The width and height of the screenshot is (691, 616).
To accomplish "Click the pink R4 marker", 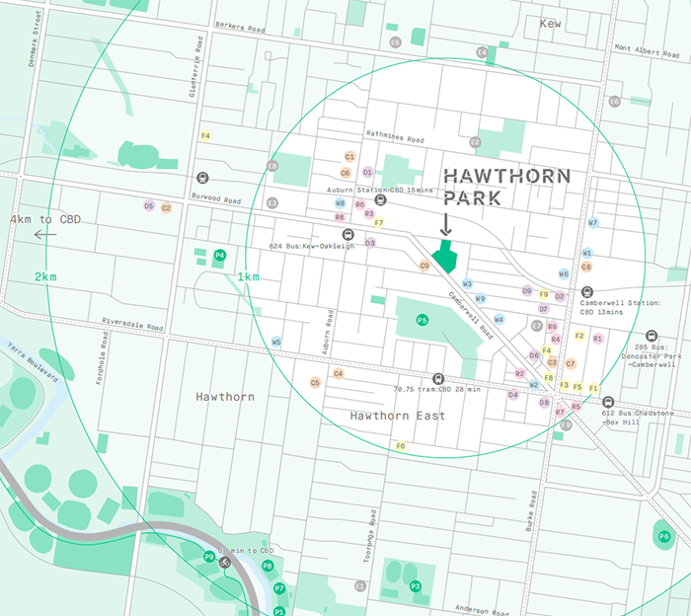I will [x=556, y=340].
